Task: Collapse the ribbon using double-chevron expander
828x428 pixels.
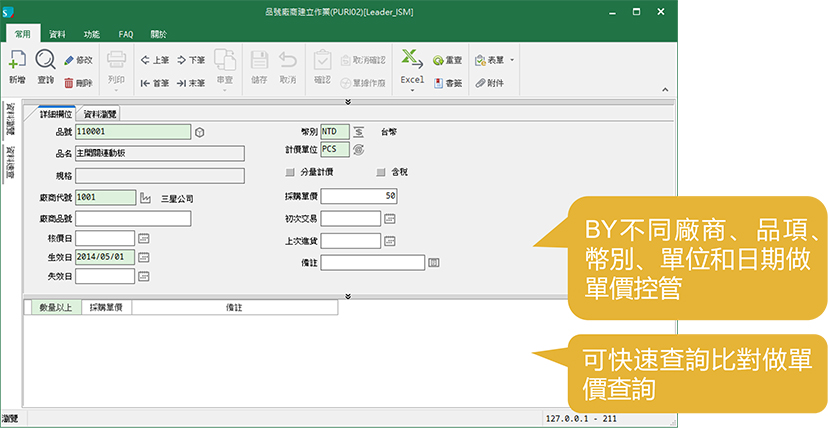Action: [347, 101]
